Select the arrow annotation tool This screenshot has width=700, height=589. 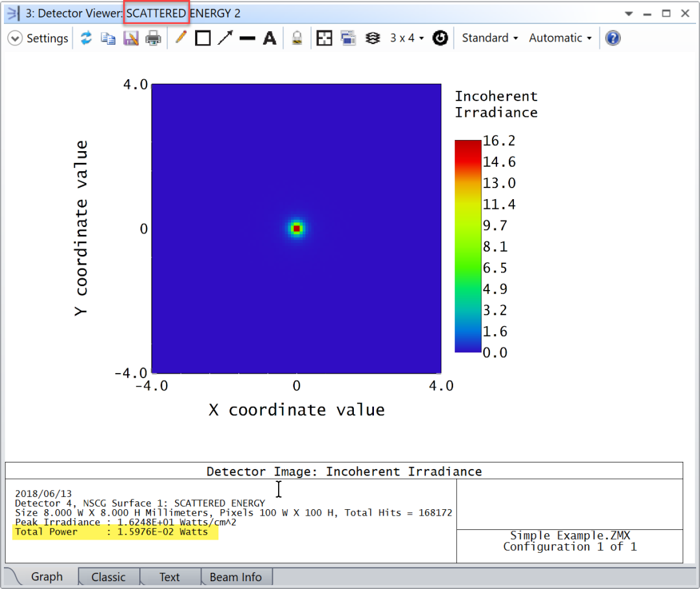pyautogui.click(x=226, y=38)
